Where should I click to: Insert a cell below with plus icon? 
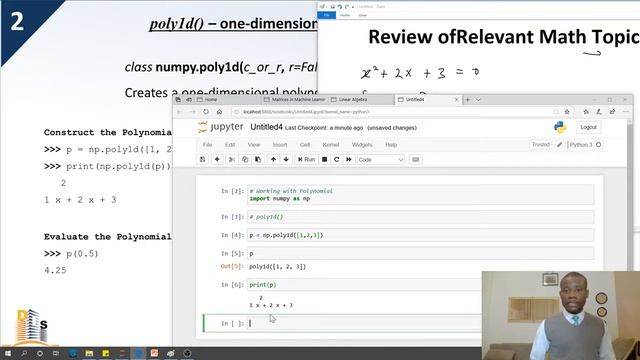[x=217, y=160]
